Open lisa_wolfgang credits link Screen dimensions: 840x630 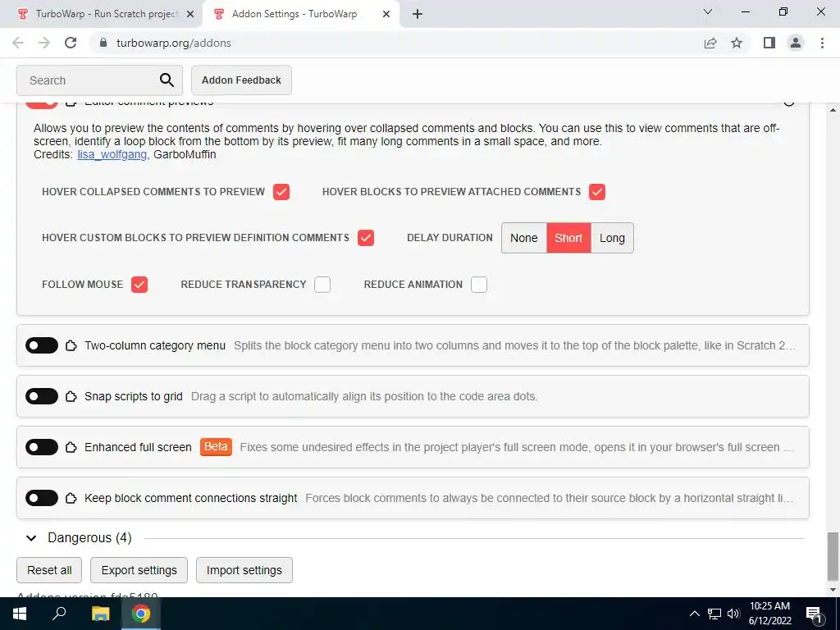[x=112, y=155]
